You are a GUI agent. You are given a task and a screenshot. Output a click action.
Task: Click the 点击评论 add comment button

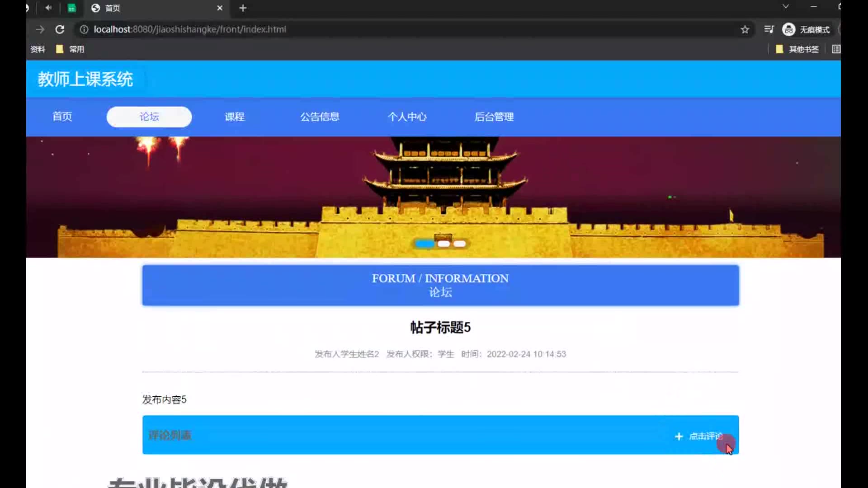tap(698, 436)
